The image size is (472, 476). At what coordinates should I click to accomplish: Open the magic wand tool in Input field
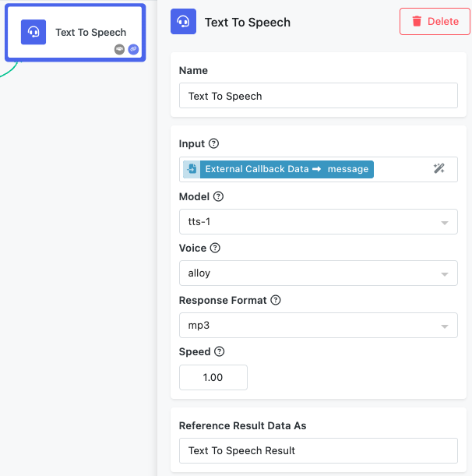439,168
